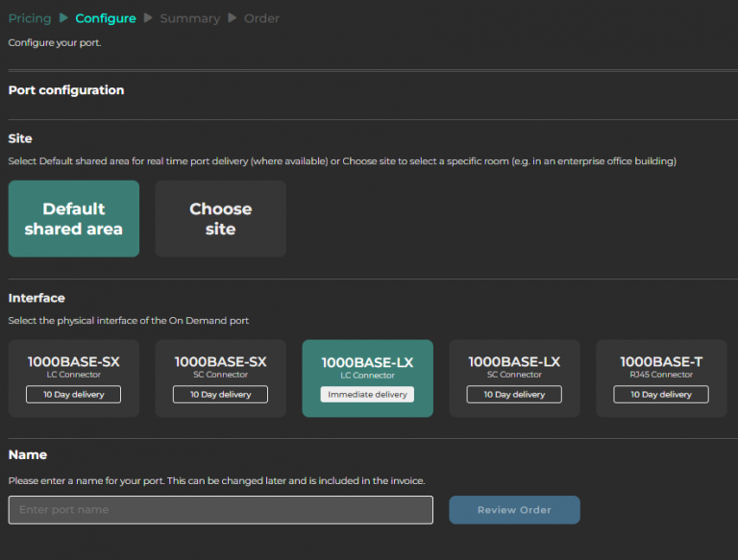Click the 'Configure your port.' text
Screen dimensions: 738x560
(x=55, y=42)
